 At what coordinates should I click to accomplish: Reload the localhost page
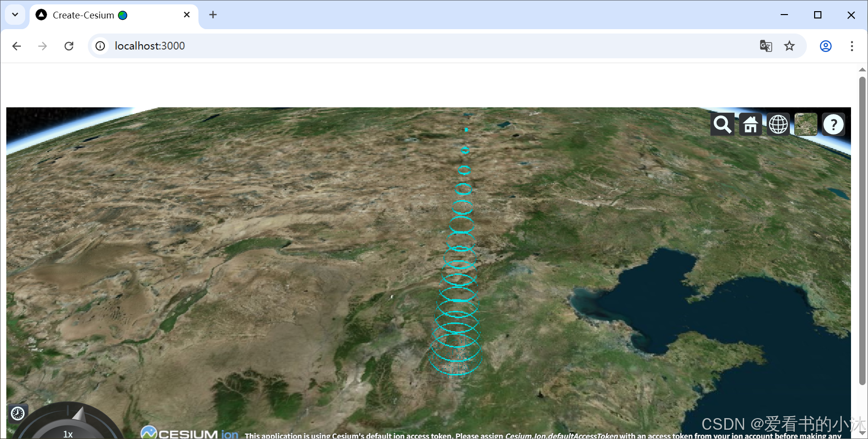click(69, 46)
